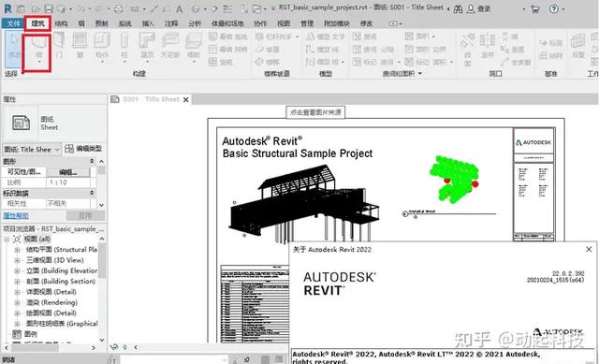
Task: Click the binoculars search icon
Action: (458, 8)
